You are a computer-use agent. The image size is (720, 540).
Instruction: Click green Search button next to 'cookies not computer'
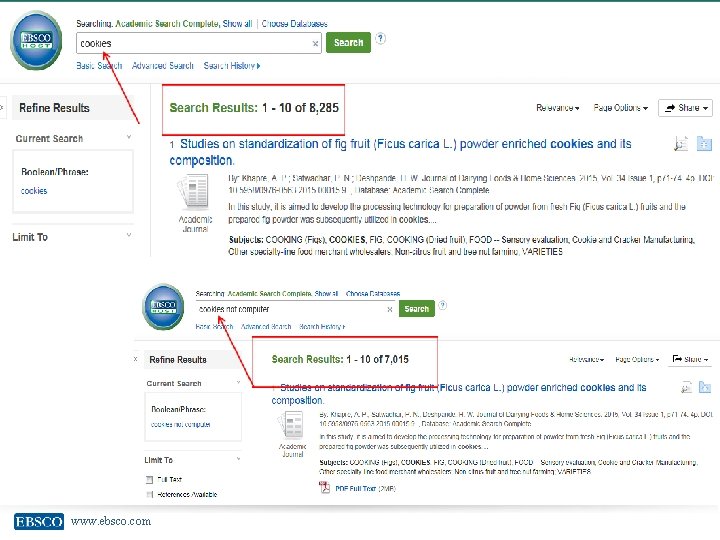pyautogui.click(x=416, y=309)
